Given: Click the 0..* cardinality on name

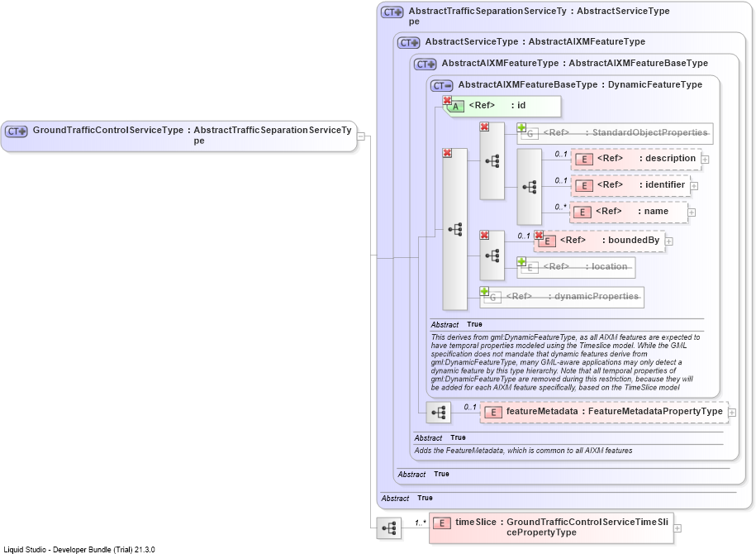Looking at the screenshot, I should click(560, 207).
